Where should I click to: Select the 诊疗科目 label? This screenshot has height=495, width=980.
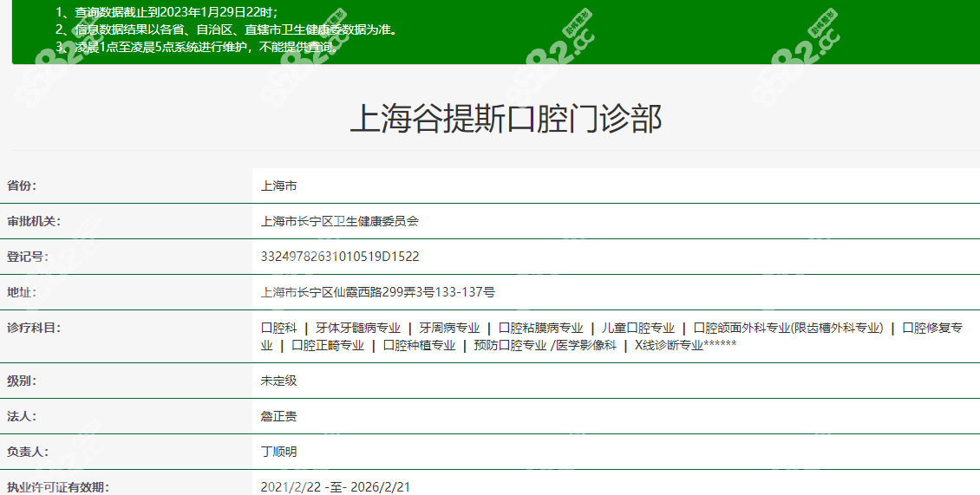coord(34,329)
